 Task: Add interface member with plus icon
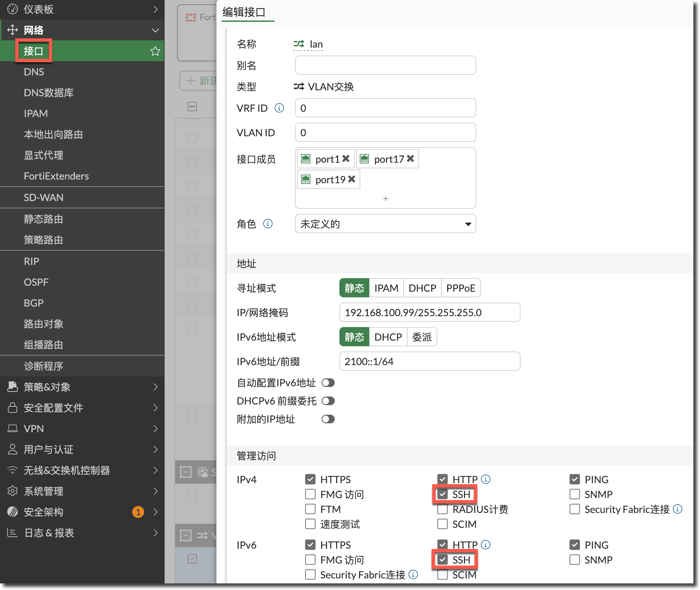[x=385, y=199]
